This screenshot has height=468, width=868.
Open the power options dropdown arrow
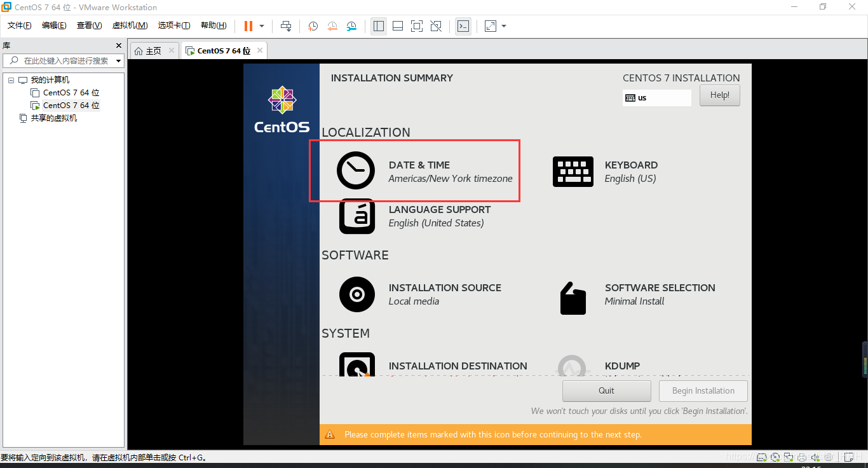pos(262,26)
